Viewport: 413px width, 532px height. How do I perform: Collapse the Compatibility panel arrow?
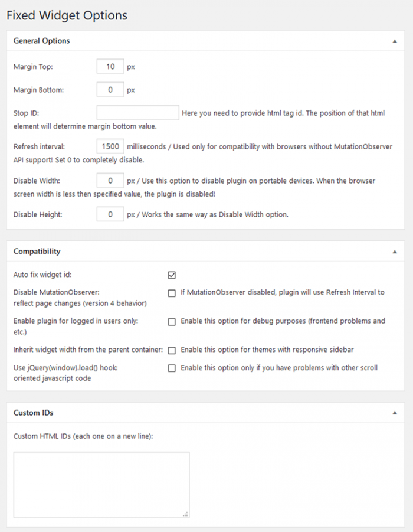pos(394,252)
